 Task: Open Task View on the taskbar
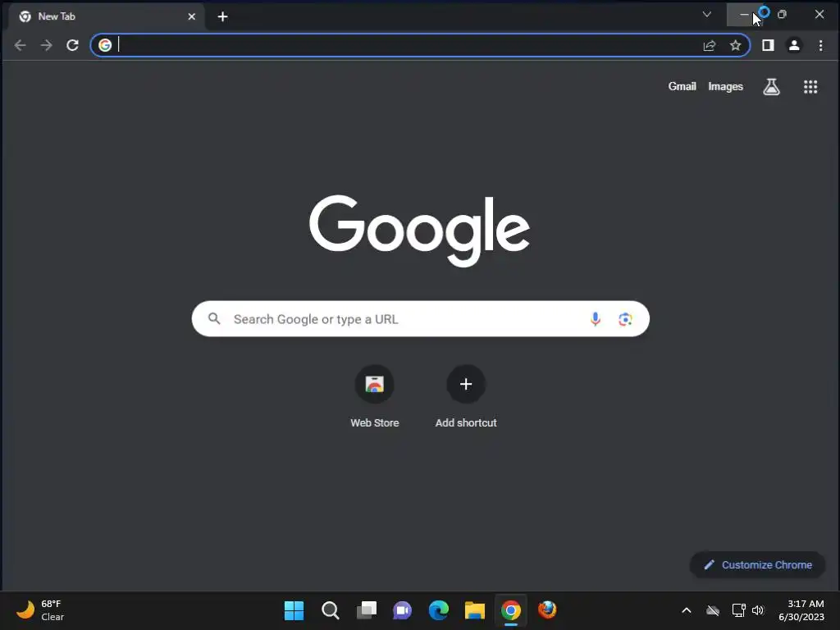tap(367, 610)
